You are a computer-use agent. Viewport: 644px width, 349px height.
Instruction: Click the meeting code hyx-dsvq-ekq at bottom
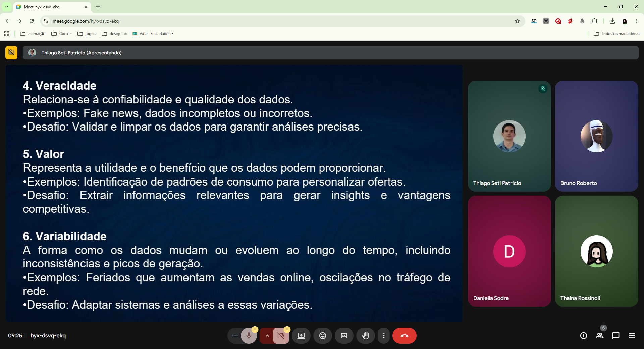48,336
